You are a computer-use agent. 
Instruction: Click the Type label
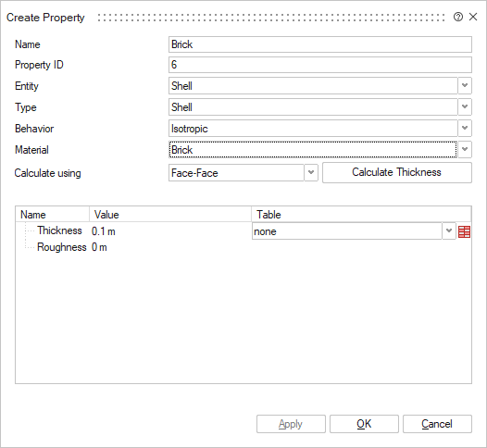coord(26,107)
